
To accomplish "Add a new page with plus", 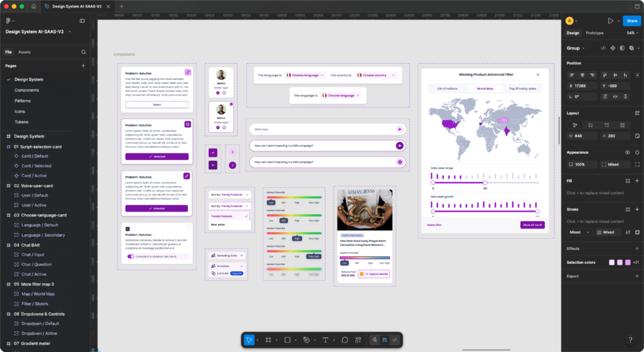I will click(x=83, y=65).
